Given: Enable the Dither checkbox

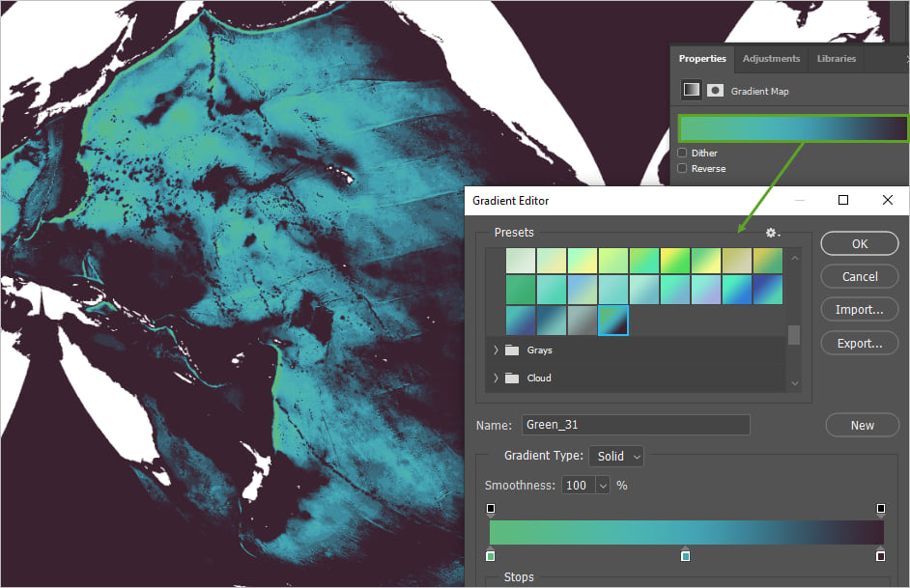Looking at the screenshot, I should click(683, 153).
